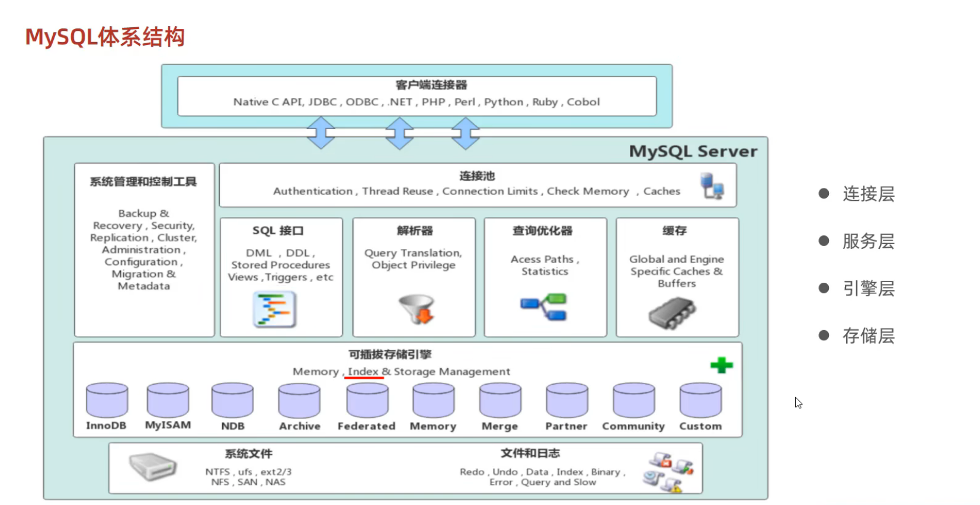The width and height of the screenshot is (980, 505).
Task: Click the rightmost blue double-headed connector arrow
Action: pyautogui.click(x=466, y=133)
